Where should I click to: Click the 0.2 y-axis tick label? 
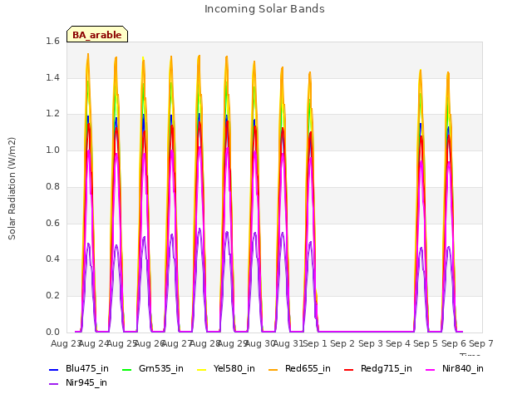point(52,296)
